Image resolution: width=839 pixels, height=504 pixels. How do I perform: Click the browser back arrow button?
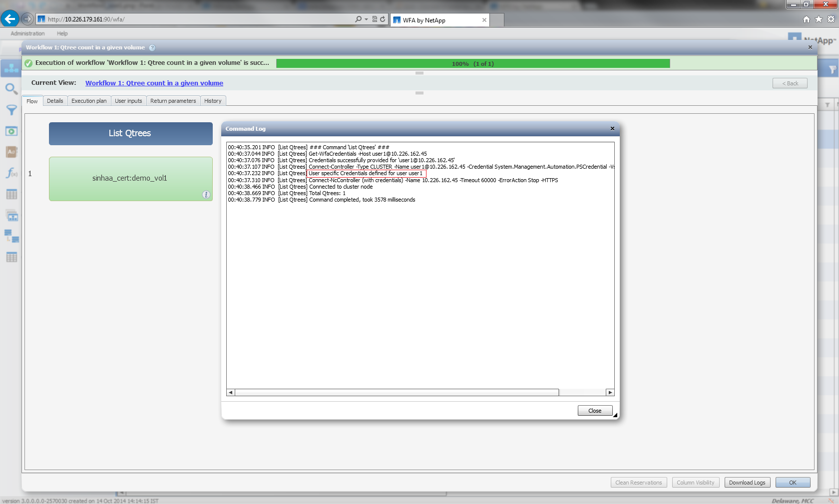click(9, 19)
